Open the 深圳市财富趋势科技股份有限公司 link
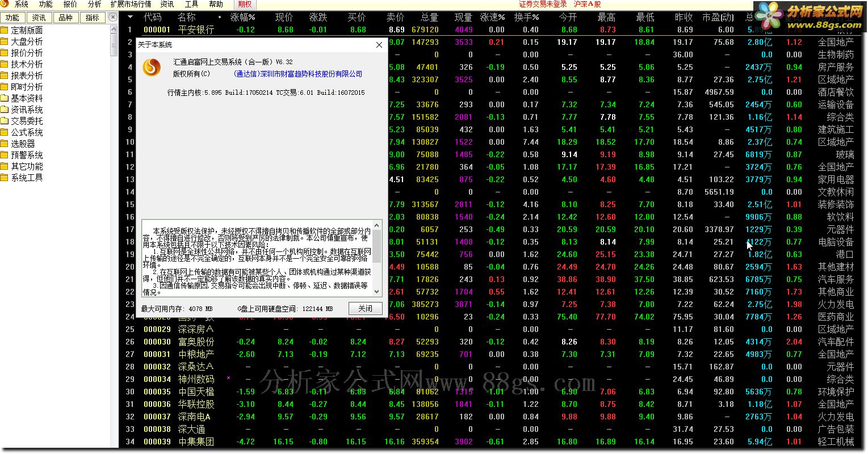Viewport: 868px width, 454px height. point(297,74)
